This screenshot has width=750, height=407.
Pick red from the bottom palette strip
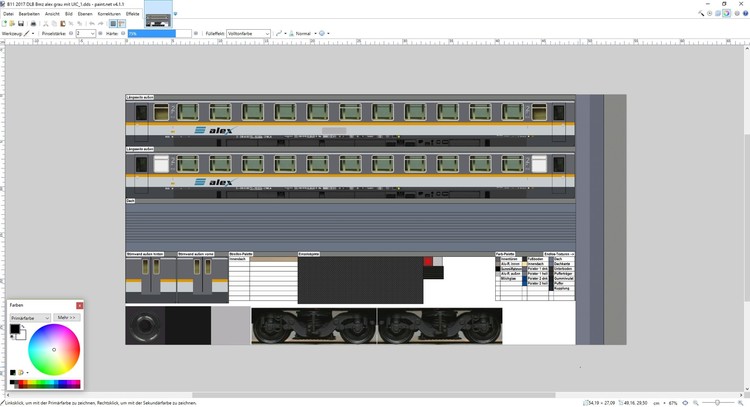21,382
